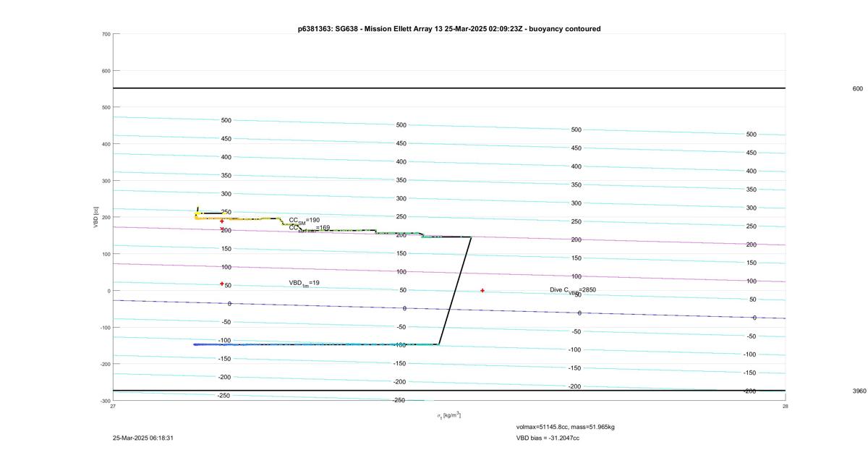Click the '600' label outside the right axis
Image resolution: width=868 pixels, height=450 pixels.
(858, 88)
